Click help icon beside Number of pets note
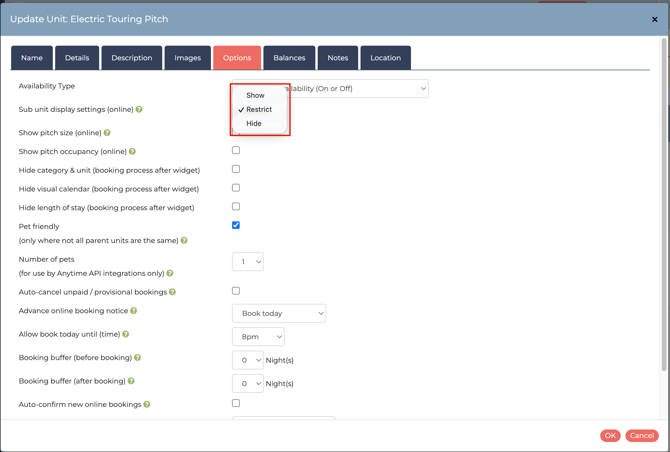This screenshot has height=452, width=670. pyautogui.click(x=170, y=273)
